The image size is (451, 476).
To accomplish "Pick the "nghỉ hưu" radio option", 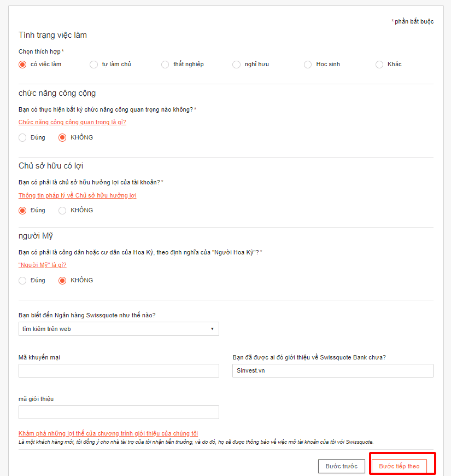I will 236,65.
